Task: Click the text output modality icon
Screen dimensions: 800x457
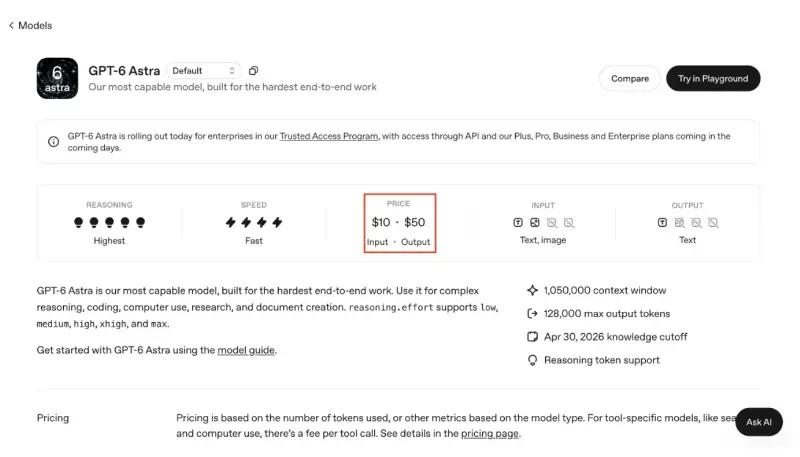Action: tap(662, 222)
